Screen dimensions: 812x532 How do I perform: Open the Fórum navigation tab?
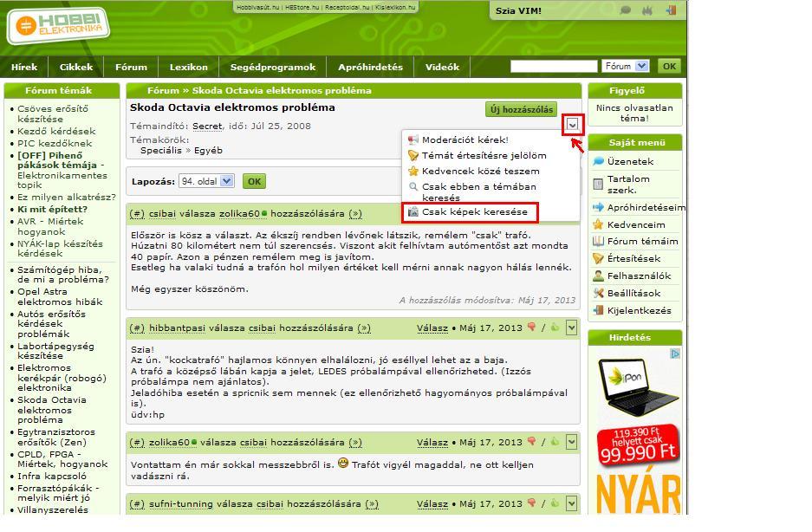[131, 67]
